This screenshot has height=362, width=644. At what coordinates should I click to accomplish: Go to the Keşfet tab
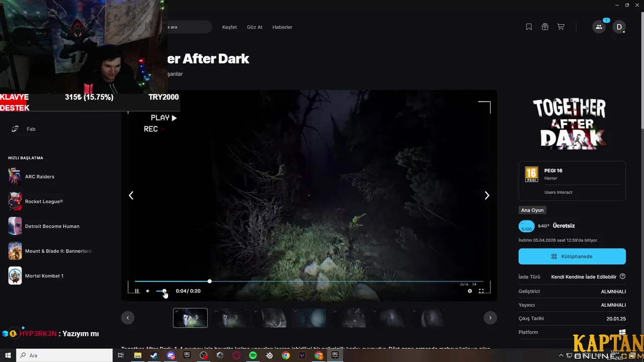229,27
